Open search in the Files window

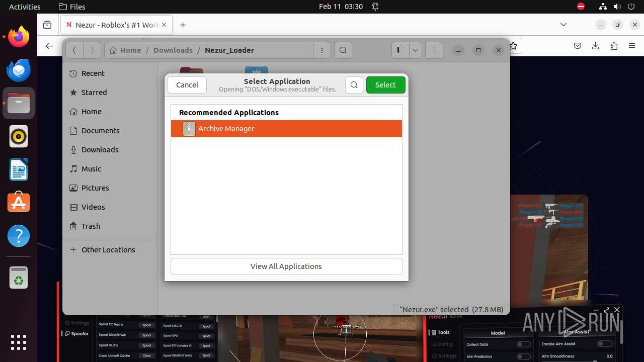pos(343,50)
